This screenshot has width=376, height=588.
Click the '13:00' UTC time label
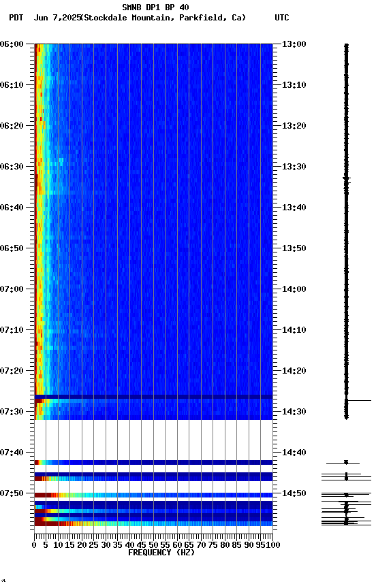point(294,44)
